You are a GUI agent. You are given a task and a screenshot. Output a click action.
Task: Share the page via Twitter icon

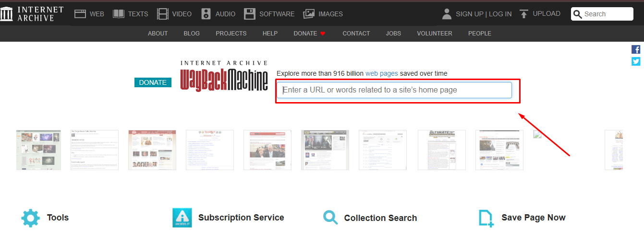pyautogui.click(x=636, y=61)
